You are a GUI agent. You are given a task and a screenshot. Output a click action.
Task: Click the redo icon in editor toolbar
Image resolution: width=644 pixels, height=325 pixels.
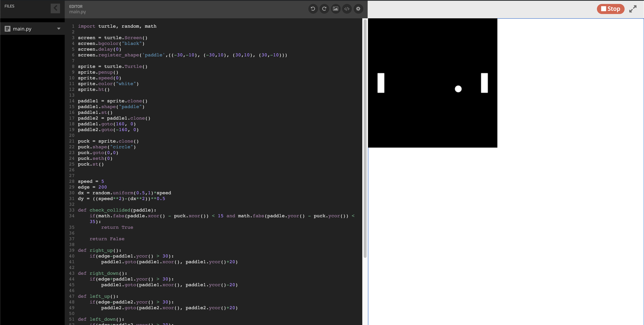(324, 9)
